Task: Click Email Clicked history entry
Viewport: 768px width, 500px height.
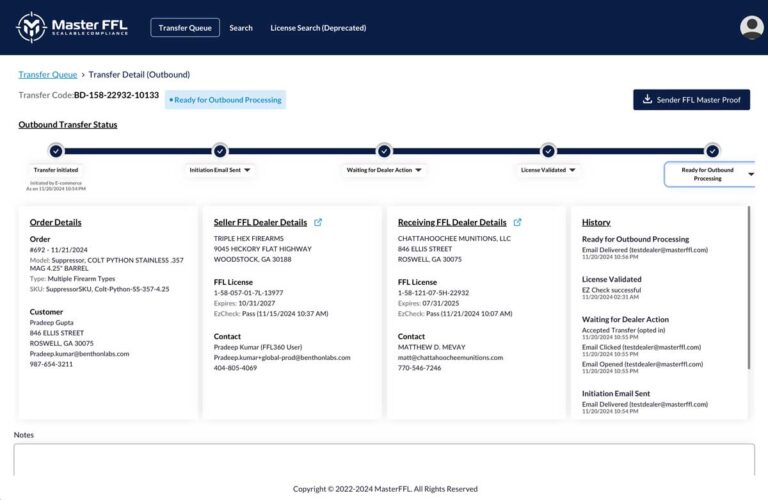Action: (x=641, y=347)
